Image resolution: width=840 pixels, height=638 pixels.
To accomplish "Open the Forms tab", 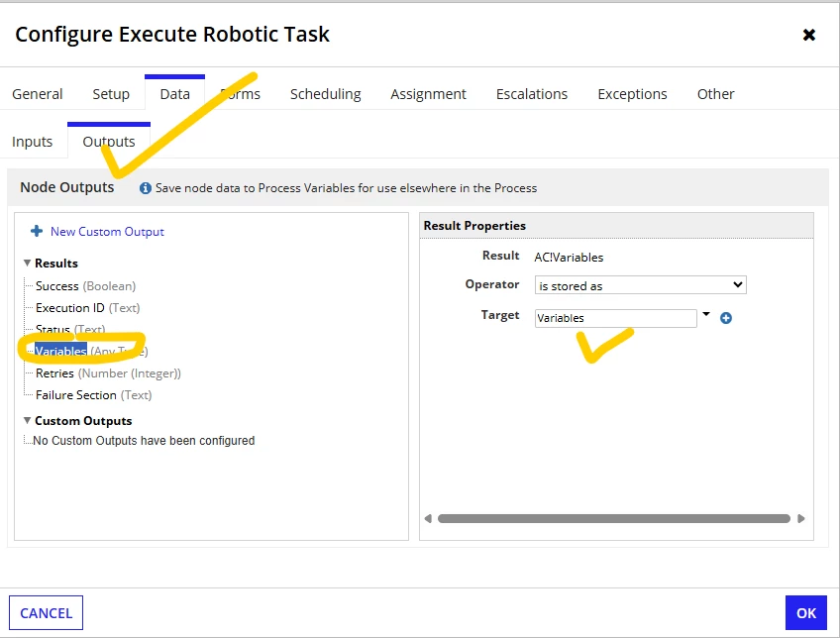I will 240,94.
